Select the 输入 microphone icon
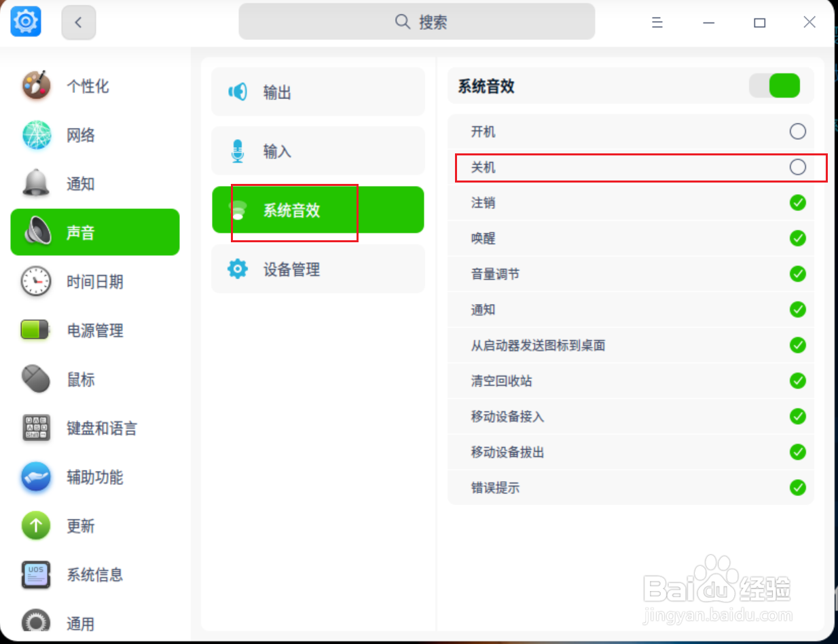Screen dimensions: 838x644 click(236, 151)
